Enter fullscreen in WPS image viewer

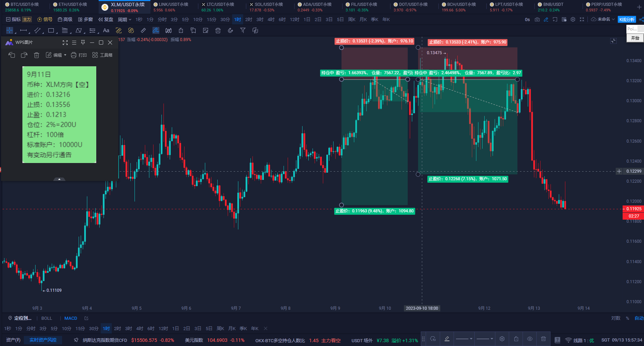click(x=65, y=42)
